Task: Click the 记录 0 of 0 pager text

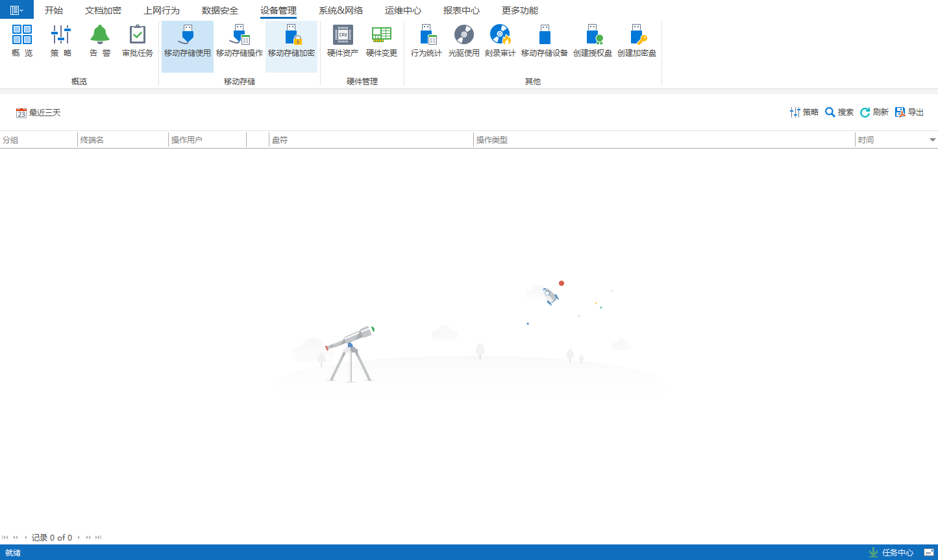Action: [52, 537]
